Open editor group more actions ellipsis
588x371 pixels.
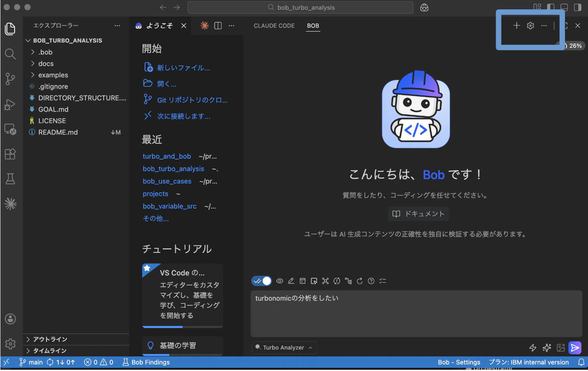pyautogui.click(x=231, y=26)
